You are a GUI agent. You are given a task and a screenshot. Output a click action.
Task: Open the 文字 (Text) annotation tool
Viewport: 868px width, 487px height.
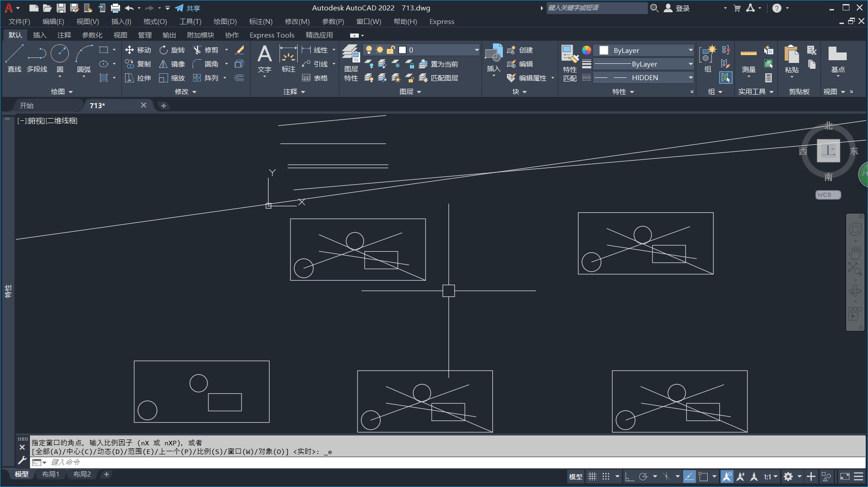coord(265,59)
